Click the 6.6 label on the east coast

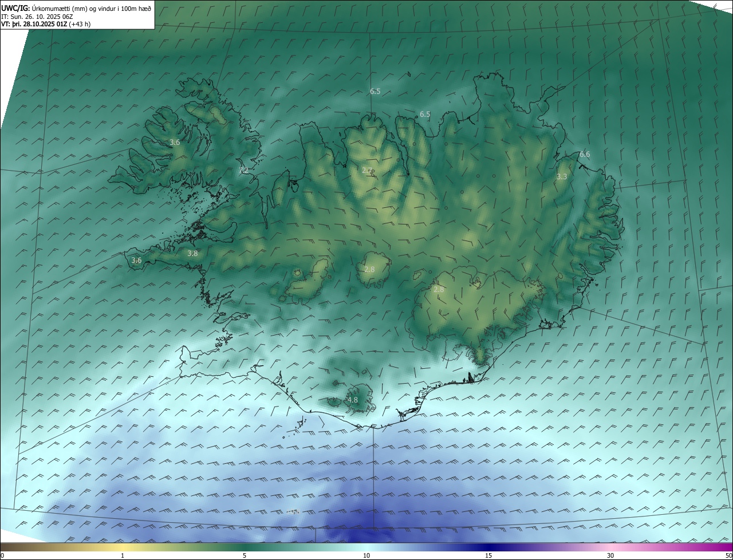(584, 154)
